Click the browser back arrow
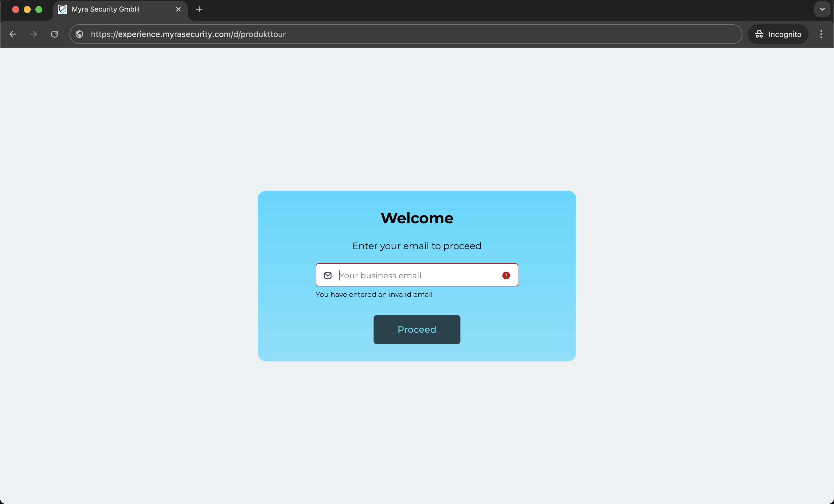Viewport: 834px width, 504px height. 13,34
